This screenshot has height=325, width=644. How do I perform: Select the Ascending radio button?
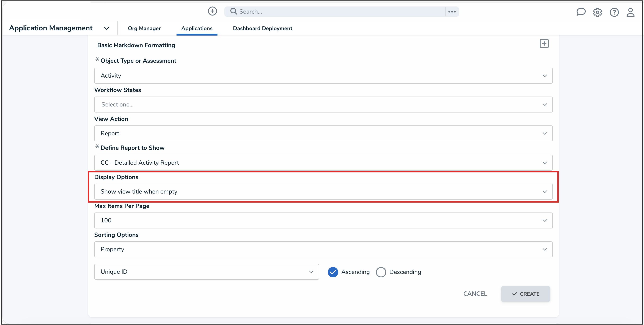tap(333, 272)
